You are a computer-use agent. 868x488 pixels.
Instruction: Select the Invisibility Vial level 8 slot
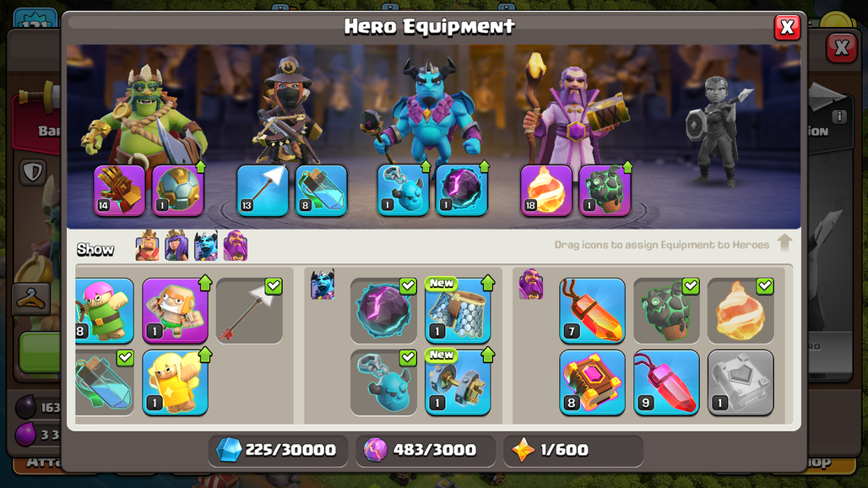[x=321, y=190]
